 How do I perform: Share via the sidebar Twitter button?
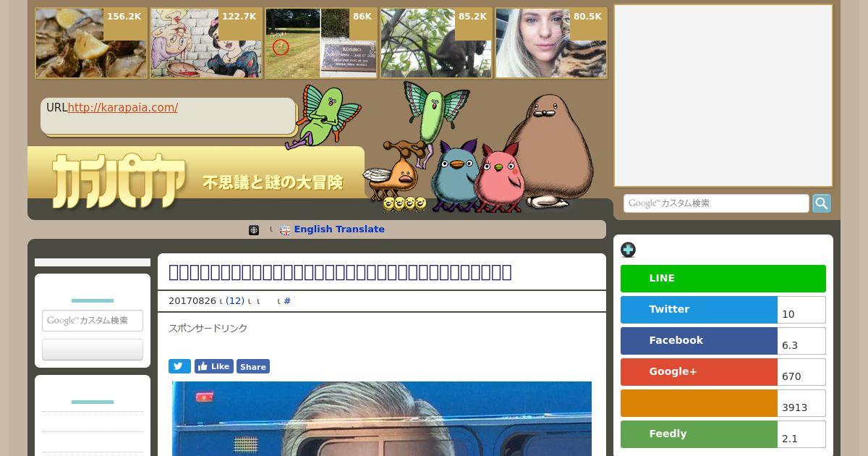699,310
